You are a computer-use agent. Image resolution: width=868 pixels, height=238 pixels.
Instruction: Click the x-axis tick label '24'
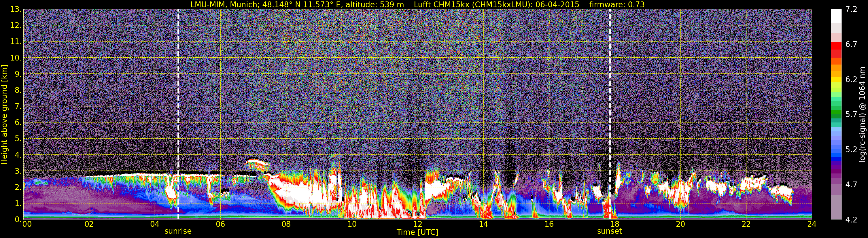[812, 224]
